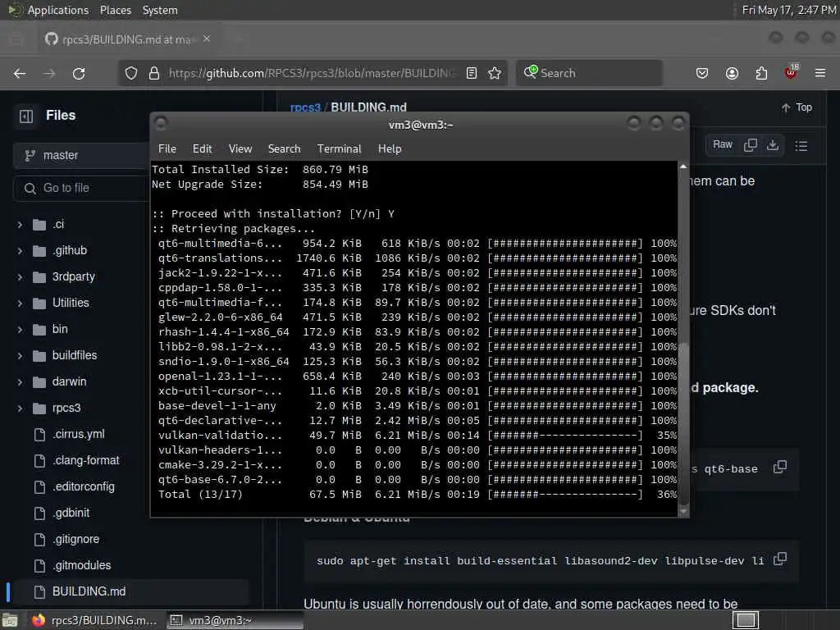Go back with the browser back arrow

click(20, 73)
